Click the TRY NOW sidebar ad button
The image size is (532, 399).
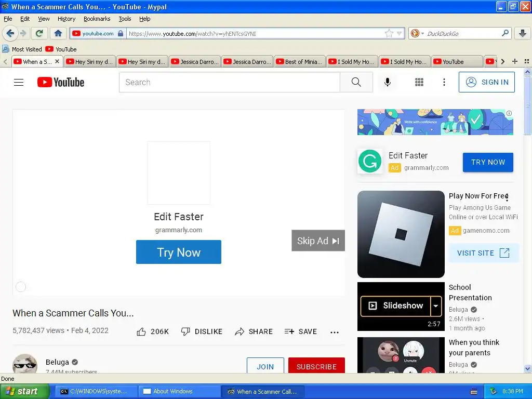[488, 162]
